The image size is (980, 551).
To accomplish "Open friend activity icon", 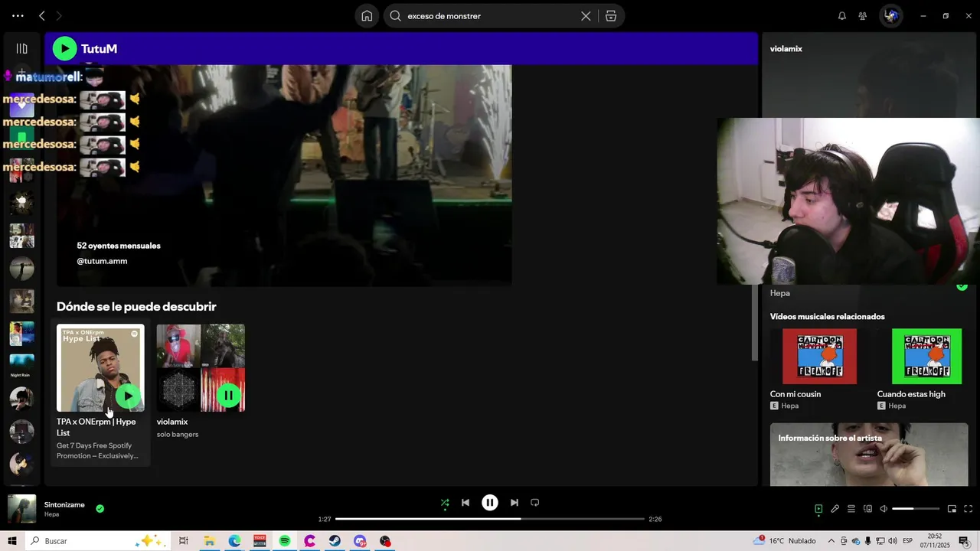I will 863,15.
